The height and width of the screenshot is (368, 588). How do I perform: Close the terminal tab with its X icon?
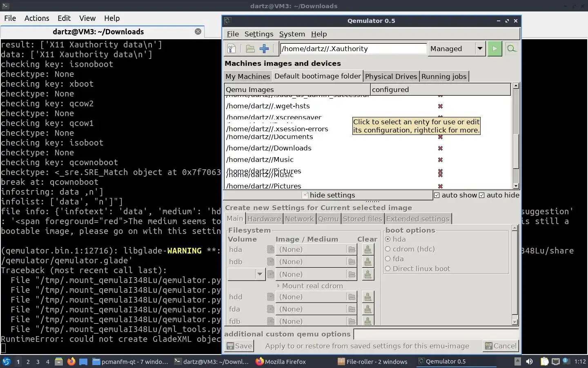click(198, 31)
